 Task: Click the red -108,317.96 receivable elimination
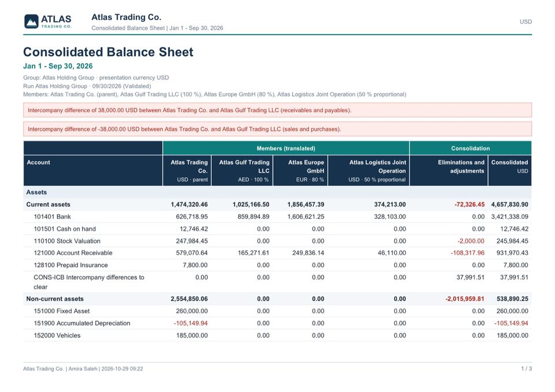(468, 253)
